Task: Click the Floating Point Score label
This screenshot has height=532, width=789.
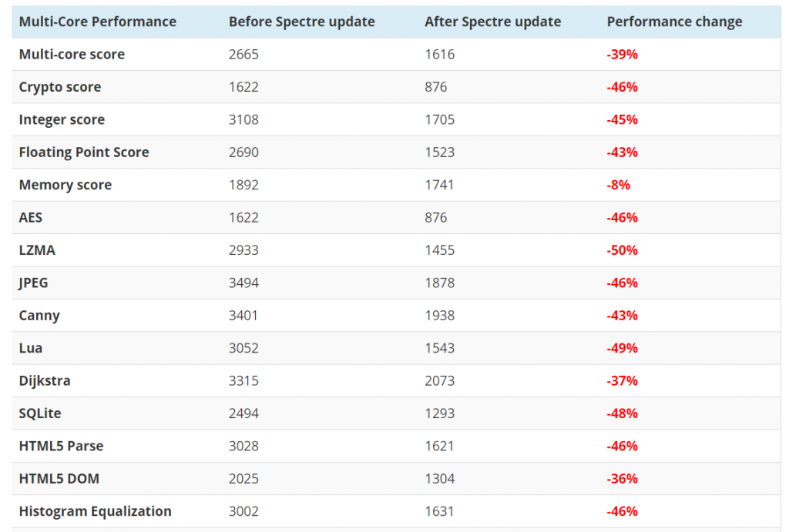Action: [84, 152]
